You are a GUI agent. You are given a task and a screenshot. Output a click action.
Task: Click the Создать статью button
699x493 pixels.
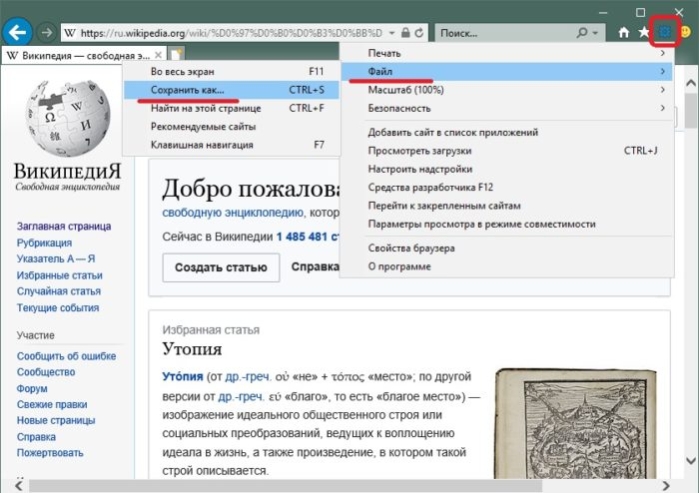pos(221,267)
